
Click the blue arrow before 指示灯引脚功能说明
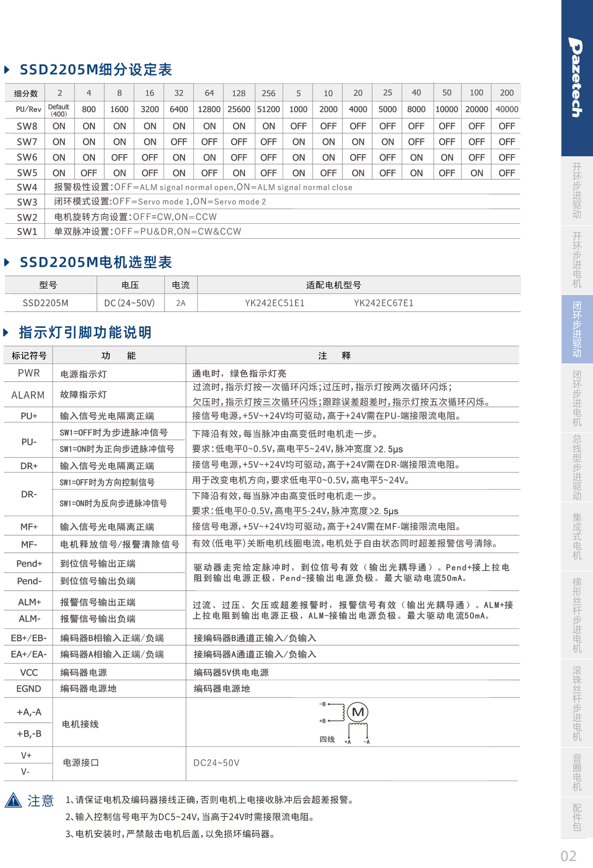6,332
